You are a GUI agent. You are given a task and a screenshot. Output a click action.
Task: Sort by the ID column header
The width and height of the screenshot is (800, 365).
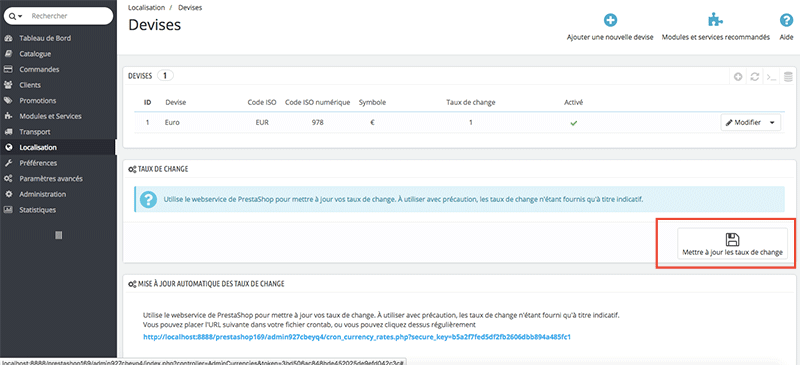coord(147,102)
